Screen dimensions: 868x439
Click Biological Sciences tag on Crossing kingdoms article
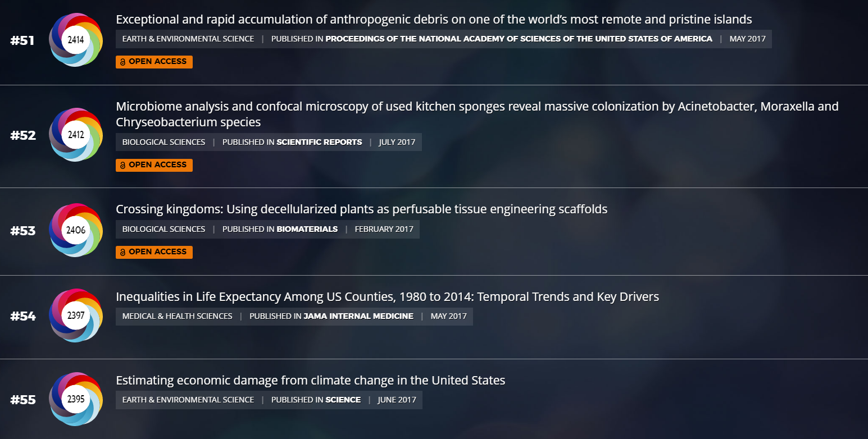(163, 229)
